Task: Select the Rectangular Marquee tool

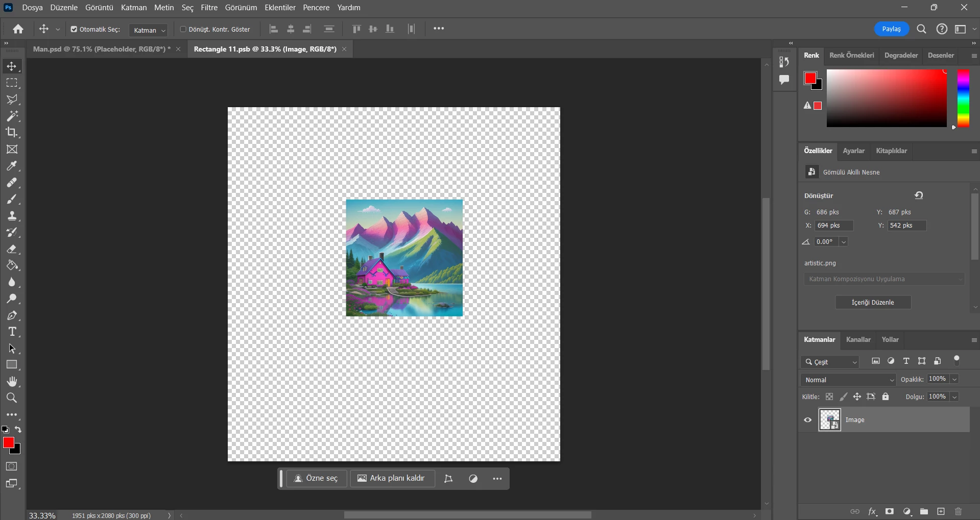Action: pos(12,83)
